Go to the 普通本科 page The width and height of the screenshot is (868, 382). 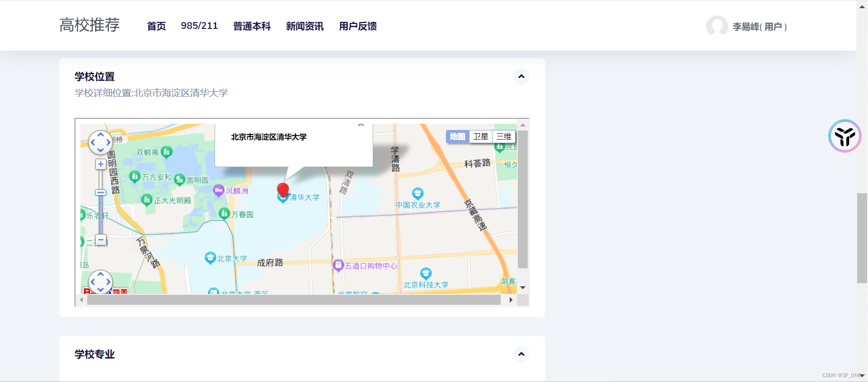[252, 26]
